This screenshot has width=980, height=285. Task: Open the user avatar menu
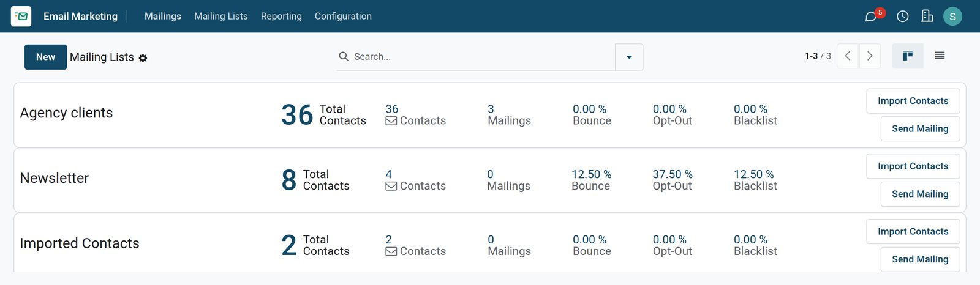(x=952, y=17)
